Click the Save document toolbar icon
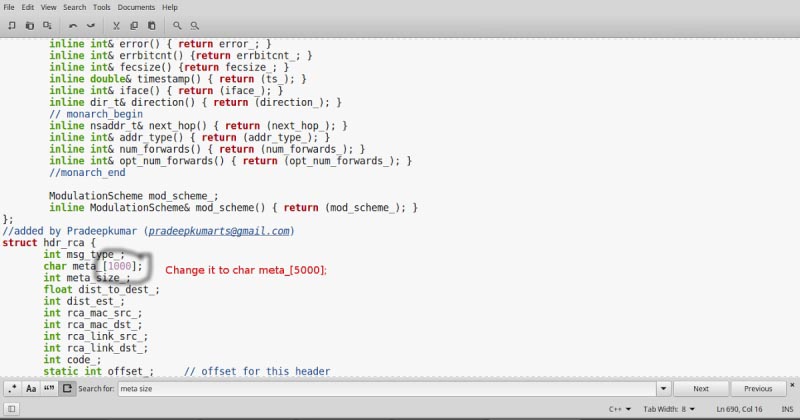 47,25
